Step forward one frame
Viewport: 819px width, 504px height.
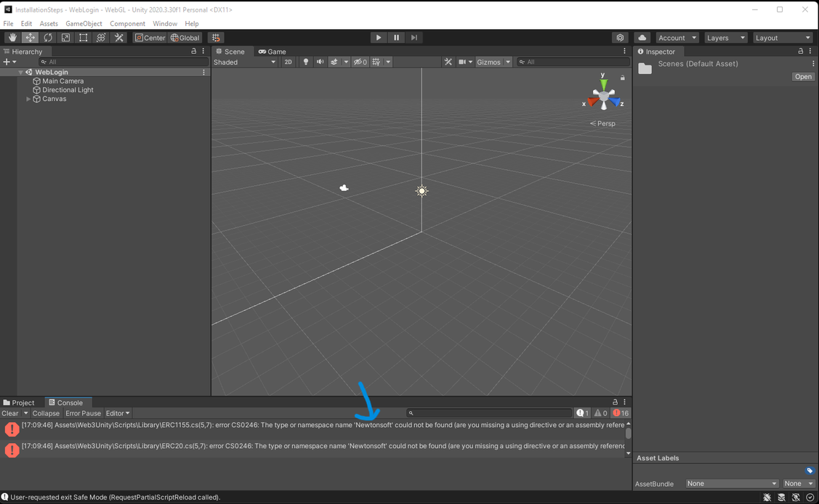(414, 38)
